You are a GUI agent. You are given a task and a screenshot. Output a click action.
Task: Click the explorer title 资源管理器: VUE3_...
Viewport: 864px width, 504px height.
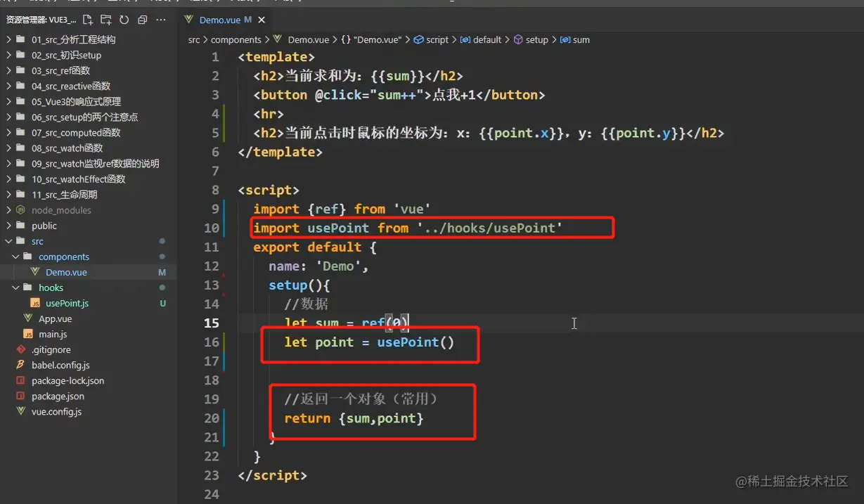(x=41, y=20)
